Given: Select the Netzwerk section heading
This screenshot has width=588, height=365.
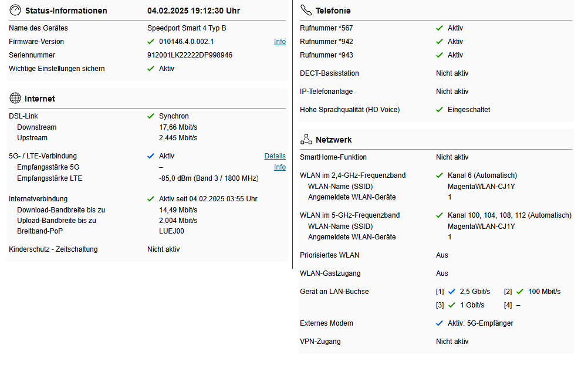Looking at the screenshot, I should [333, 140].
